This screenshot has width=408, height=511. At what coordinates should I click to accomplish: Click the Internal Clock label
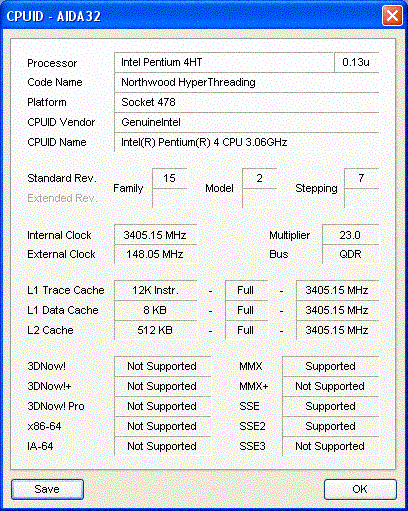click(x=59, y=235)
